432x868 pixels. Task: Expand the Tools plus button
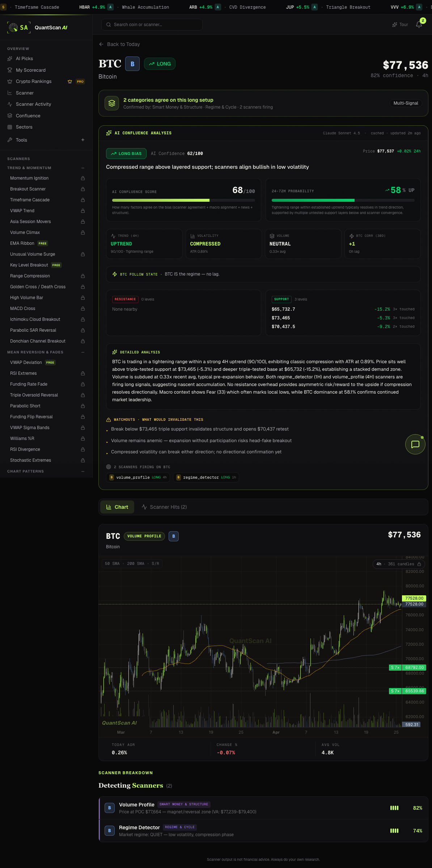click(83, 140)
